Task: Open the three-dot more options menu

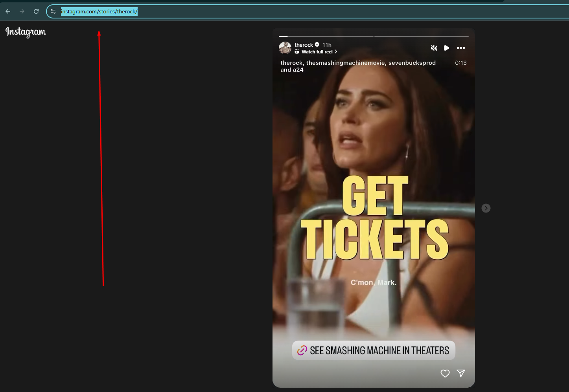Action: pos(460,48)
